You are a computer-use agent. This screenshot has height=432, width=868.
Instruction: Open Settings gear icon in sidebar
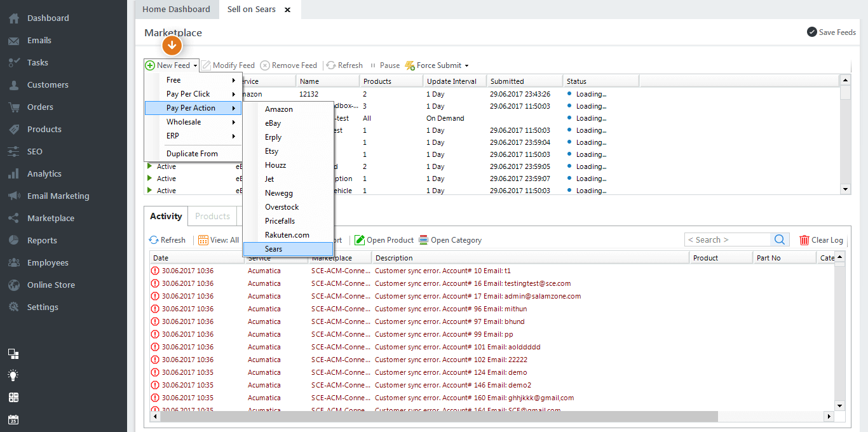13,307
